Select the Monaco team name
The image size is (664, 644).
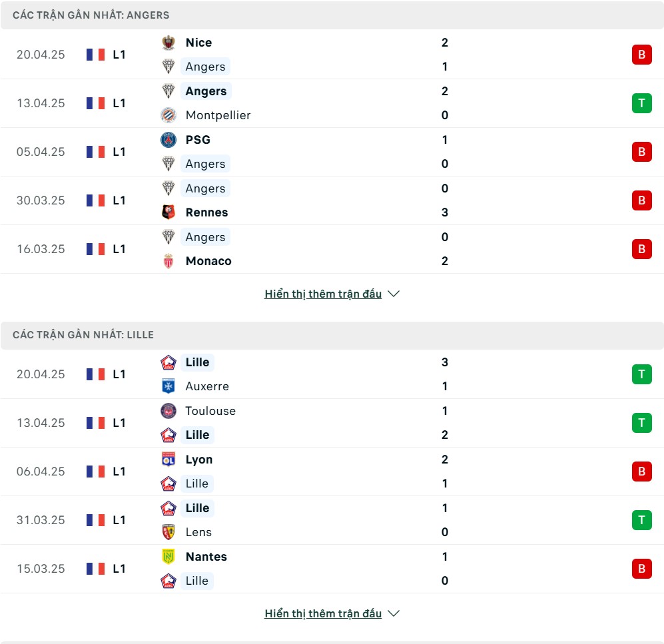point(208,261)
